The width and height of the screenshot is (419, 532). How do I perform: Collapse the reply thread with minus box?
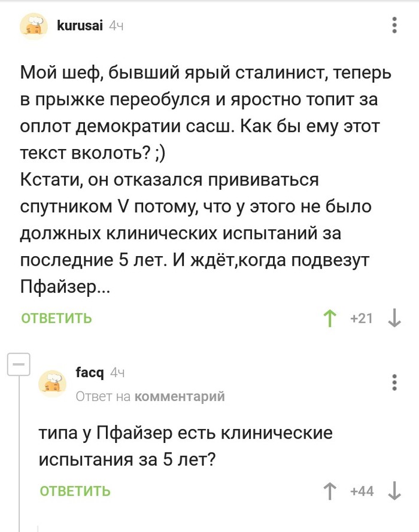coord(19,364)
